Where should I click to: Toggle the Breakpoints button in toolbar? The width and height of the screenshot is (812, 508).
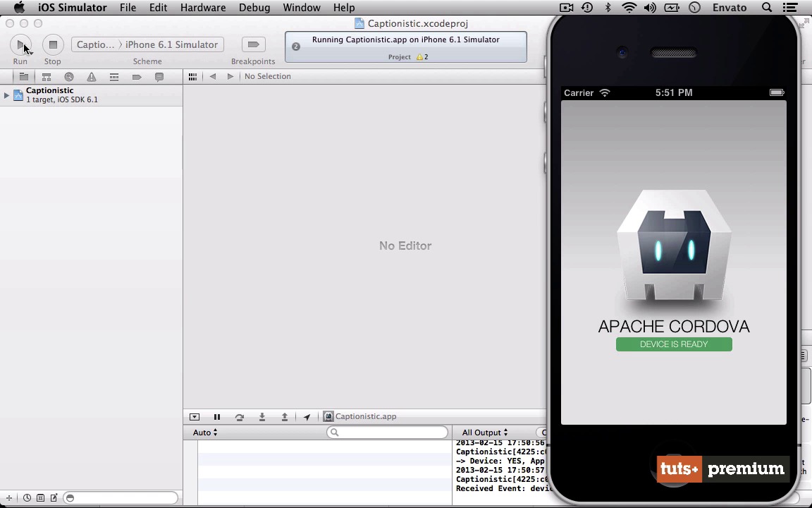point(253,44)
